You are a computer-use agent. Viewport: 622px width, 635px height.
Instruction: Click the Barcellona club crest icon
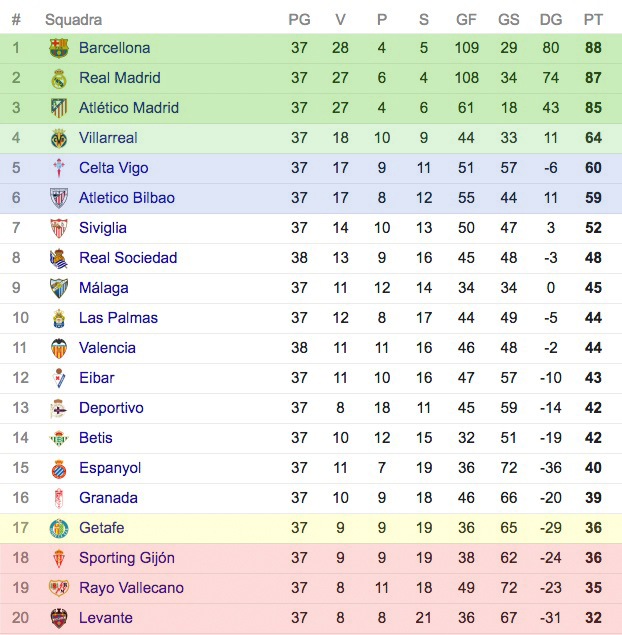(x=59, y=48)
